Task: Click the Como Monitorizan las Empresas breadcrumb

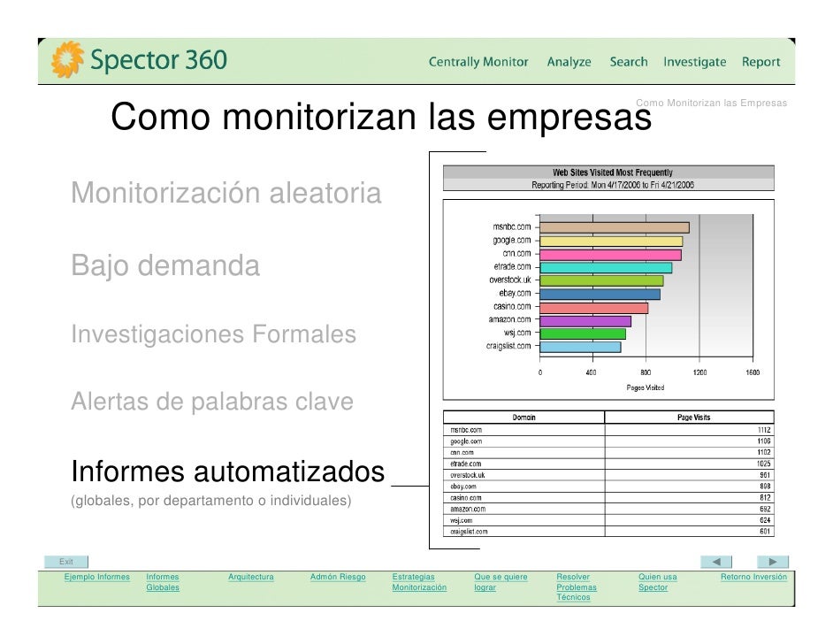Action: 711,103
